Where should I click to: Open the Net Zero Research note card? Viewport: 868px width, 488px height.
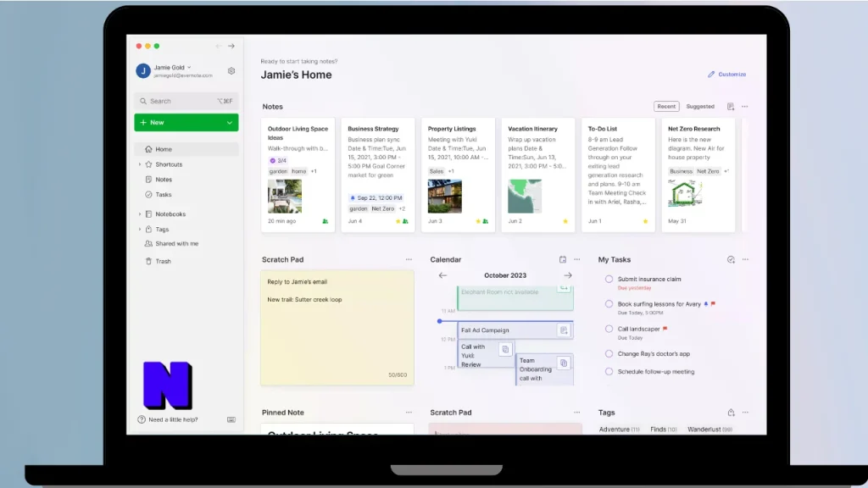[x=698, y=175]
